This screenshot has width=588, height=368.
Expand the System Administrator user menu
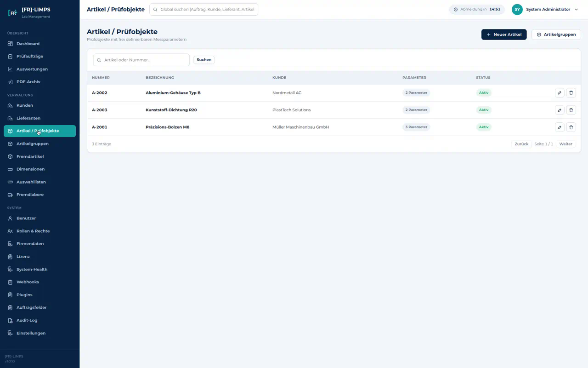(x=545, y=9)
